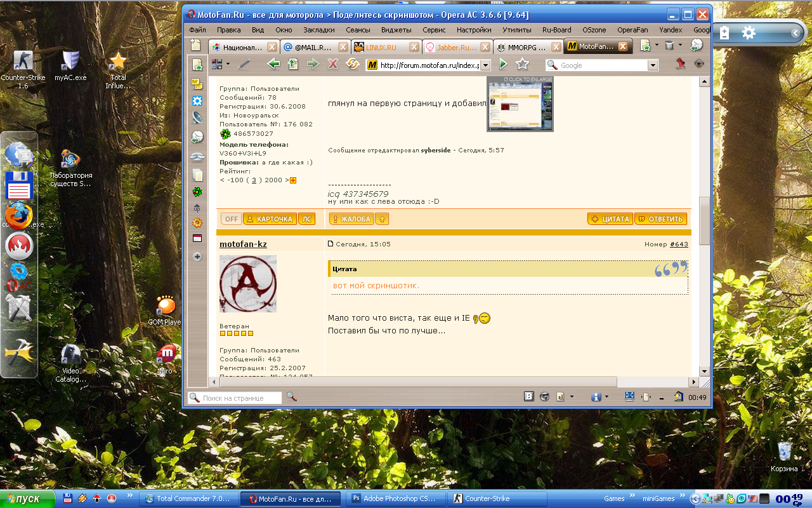Open Recycle Bin Корзина on desktop
812x508 pixels.
pos(784,457)
